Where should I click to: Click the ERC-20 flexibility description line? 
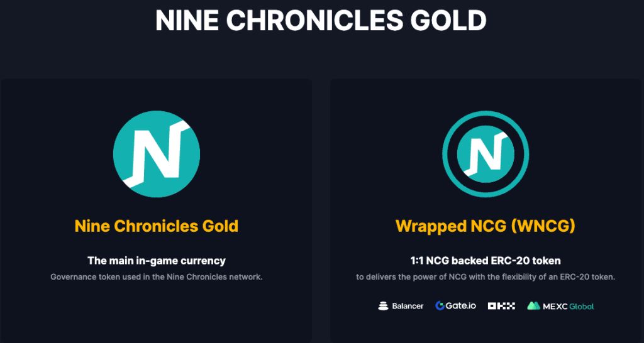(485, 277)
